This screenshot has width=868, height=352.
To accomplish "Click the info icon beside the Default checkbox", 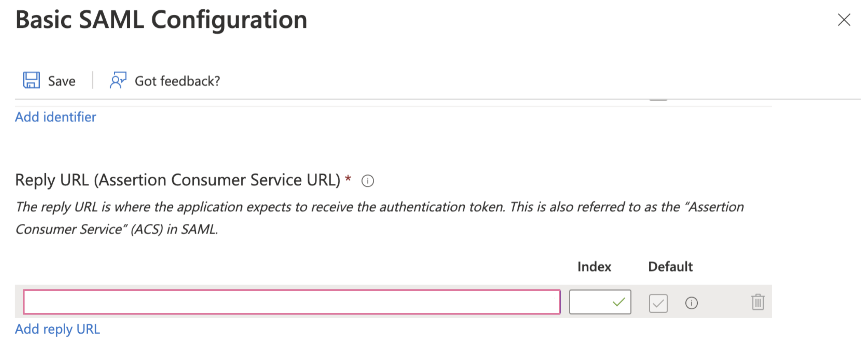I will (x=692, y=303).
